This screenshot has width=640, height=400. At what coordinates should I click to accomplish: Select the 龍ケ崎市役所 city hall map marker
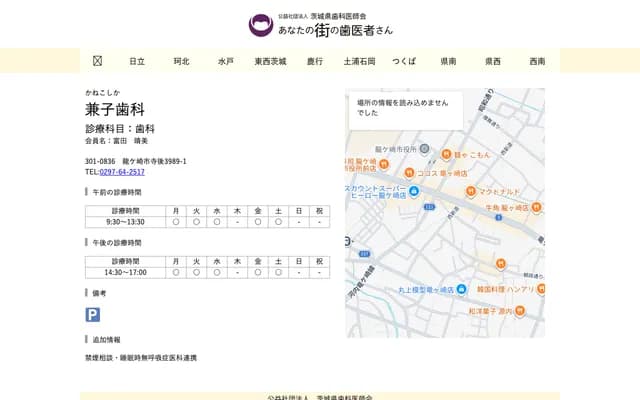point(424,149)
